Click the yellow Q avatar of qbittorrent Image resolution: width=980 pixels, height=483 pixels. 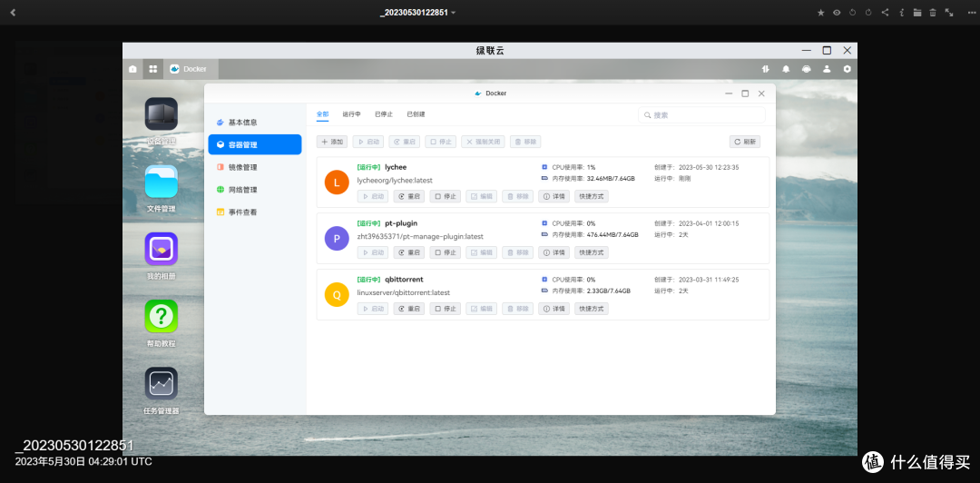pyautogui.click(x=337, y=295)
